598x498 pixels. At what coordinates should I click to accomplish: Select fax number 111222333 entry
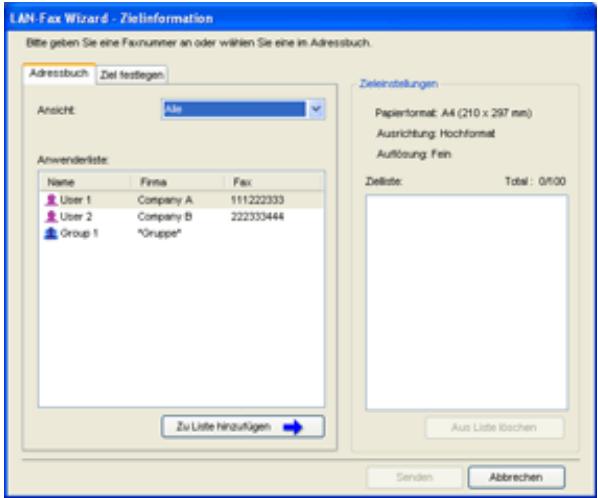pos(257,200)
